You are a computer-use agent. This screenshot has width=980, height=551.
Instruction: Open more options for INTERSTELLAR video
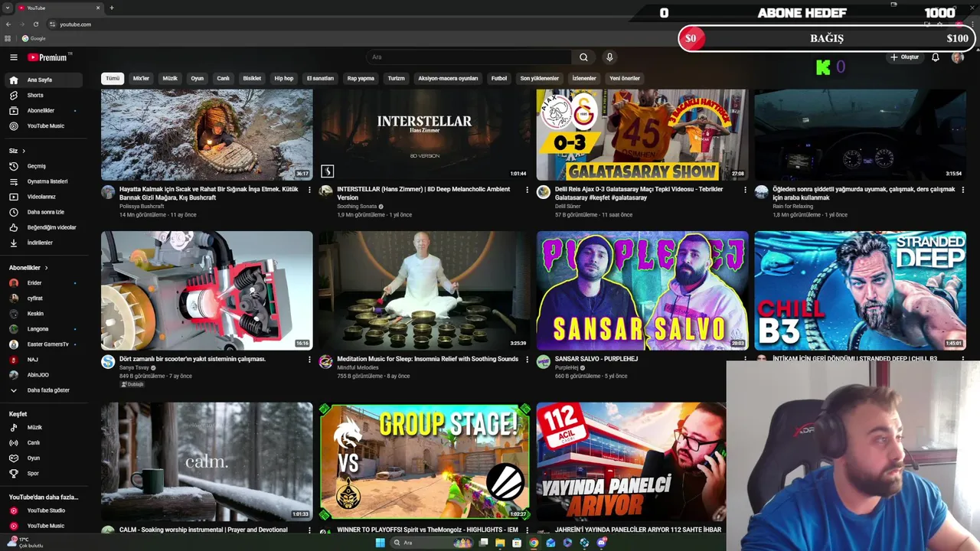coord(527,190)
